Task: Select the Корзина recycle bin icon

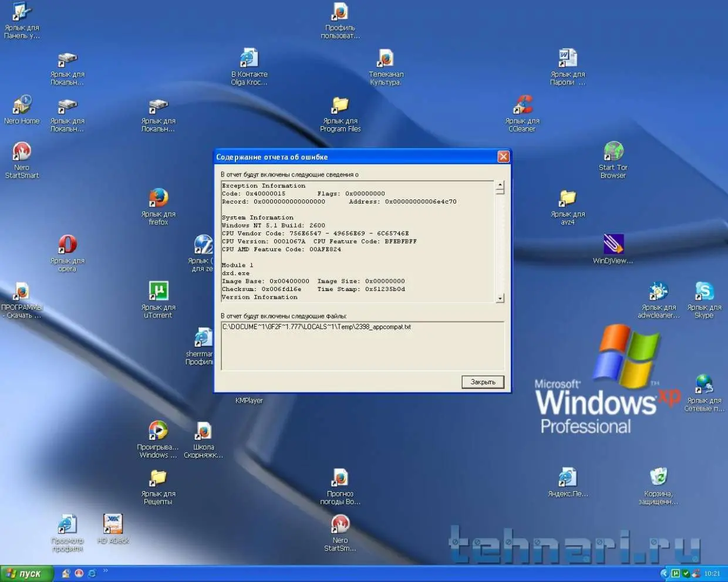Action: tap(659, 486)
